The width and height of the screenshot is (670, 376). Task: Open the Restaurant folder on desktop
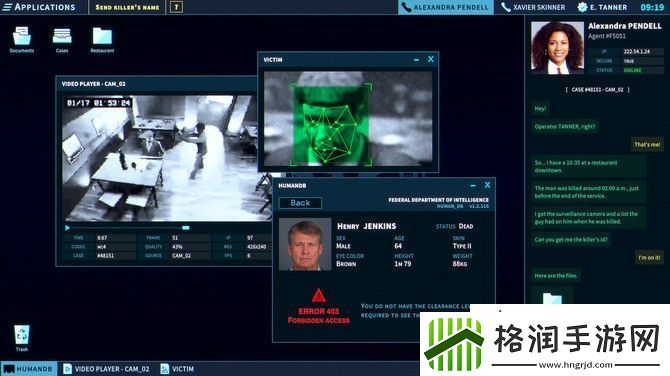102,39
